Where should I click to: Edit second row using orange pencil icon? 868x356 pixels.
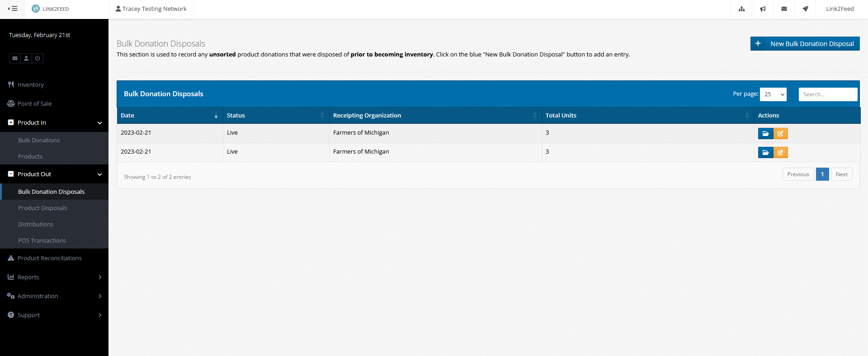(780, 153)
